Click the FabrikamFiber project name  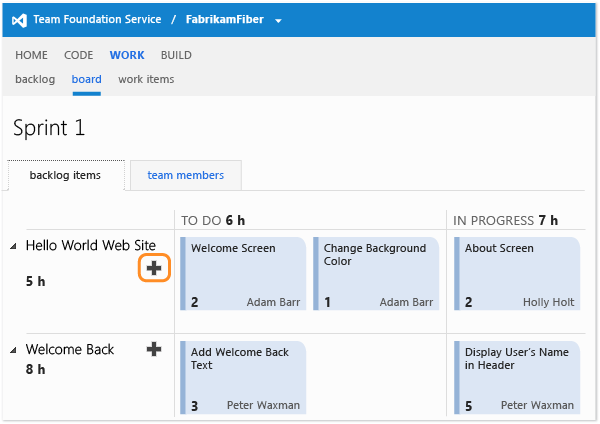[x=225, y=20]
